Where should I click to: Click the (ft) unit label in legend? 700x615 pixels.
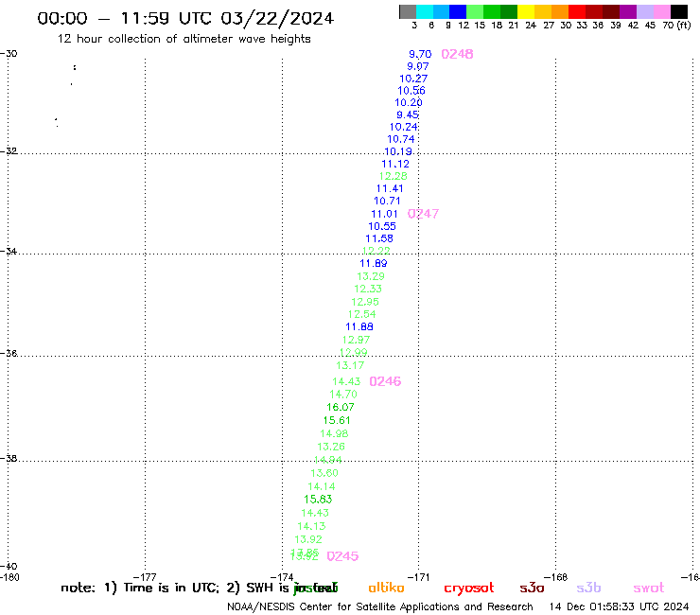684,26
